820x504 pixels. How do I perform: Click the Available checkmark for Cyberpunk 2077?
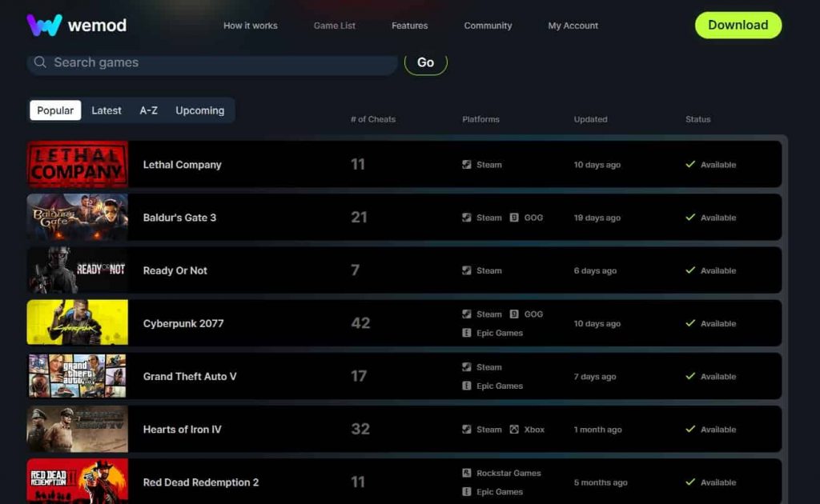click(690, 322)
